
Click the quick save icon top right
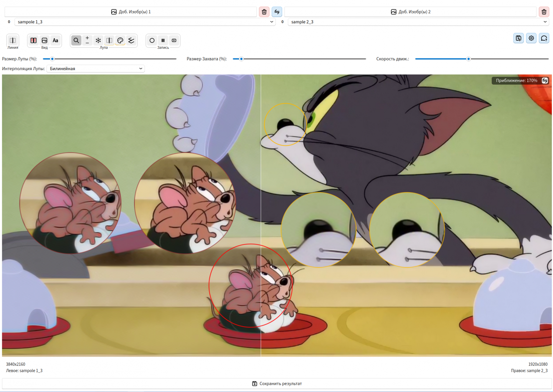519,38
